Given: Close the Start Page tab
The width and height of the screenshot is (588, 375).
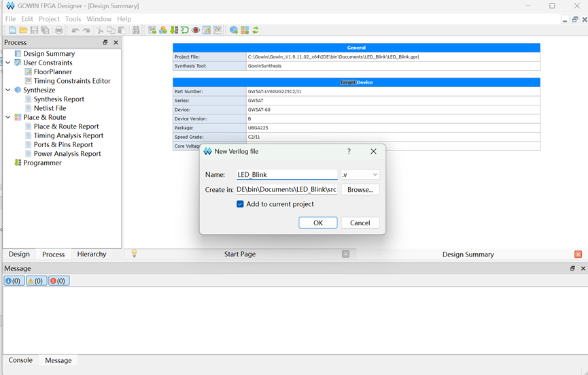Looking at the screenshot, I should [346, 254].
